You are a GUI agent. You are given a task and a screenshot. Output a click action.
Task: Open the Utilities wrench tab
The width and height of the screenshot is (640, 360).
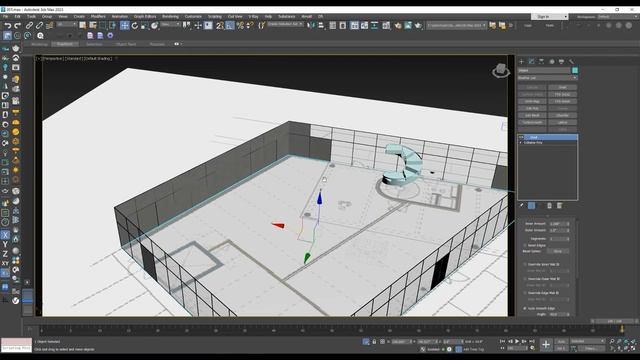pyautogui.click(x=571, y=61)
